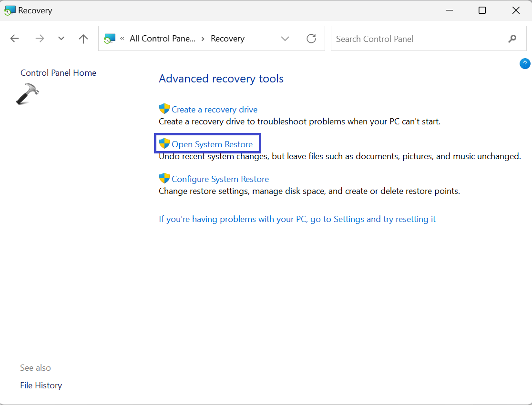The height and width of the screenshot is (405, 532).
Task: Click shield icon beside Open System Restore
Action: [x=164, y=144]
